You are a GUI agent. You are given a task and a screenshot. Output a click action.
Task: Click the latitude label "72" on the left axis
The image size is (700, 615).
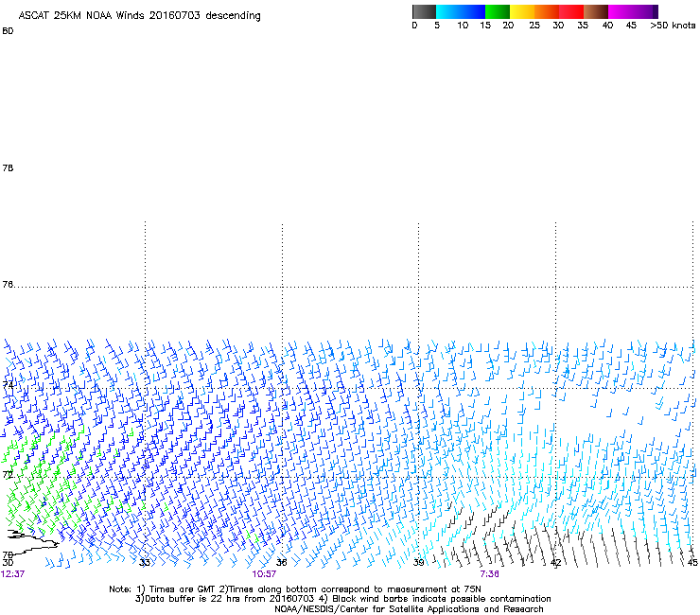(8, 474)
